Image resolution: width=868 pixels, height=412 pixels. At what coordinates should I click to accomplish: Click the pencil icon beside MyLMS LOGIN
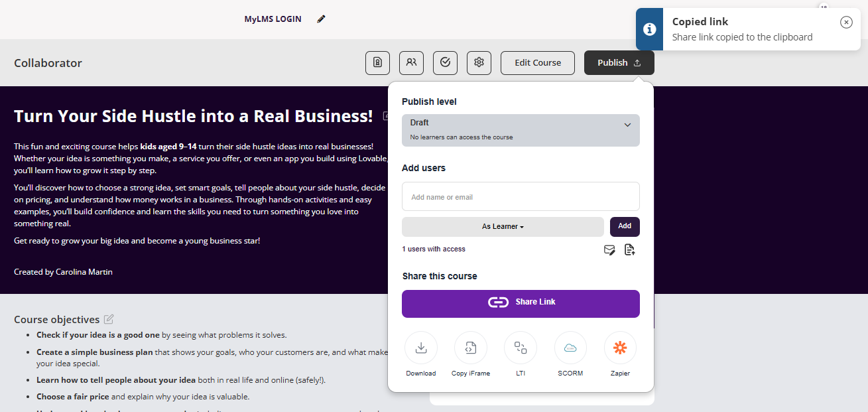click(x=322, y=19)
